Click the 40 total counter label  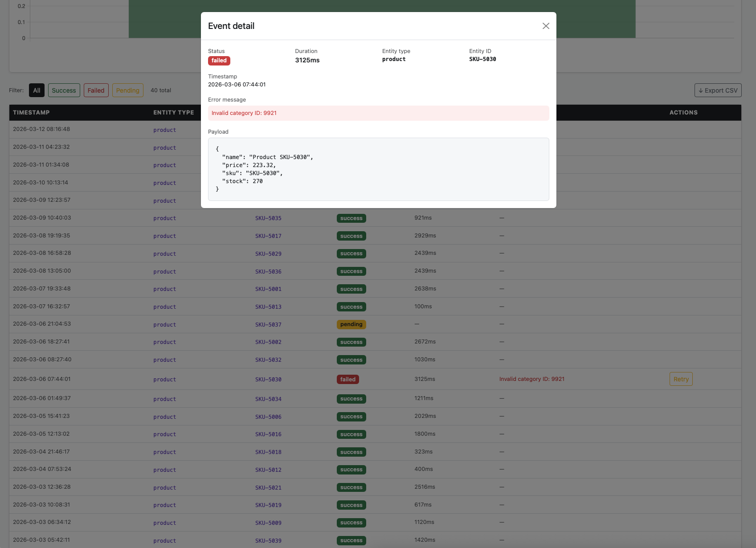click(160, 90)
